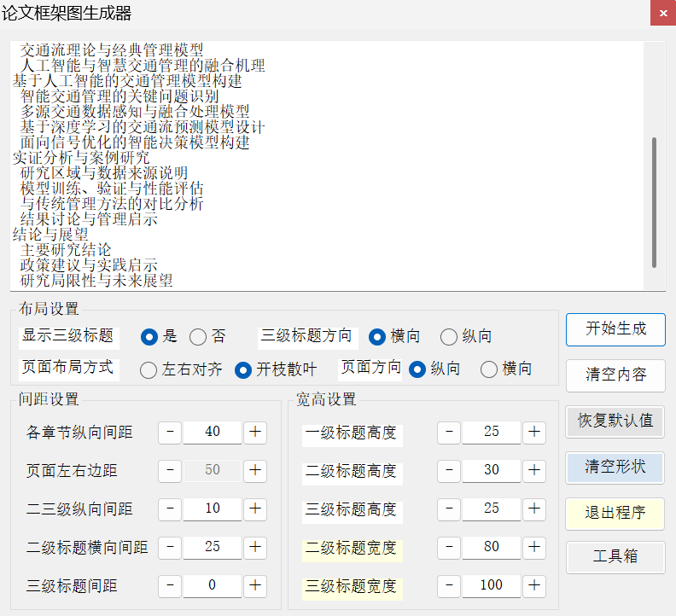
Task: Choose 左右对齐 page layout
Action: 149,369
